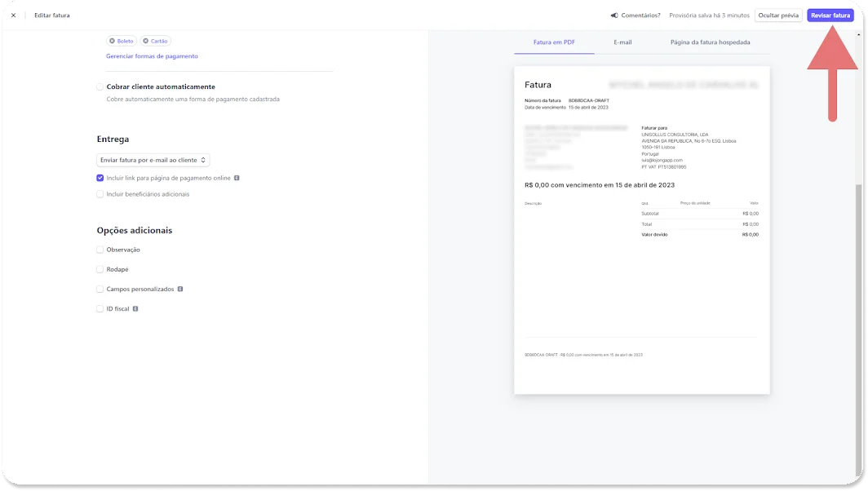This screenshot has height=491, width=868.
Task: Click 'Cobre automaticamente uma forma de pagamento' description
Action: pos(193,99)
